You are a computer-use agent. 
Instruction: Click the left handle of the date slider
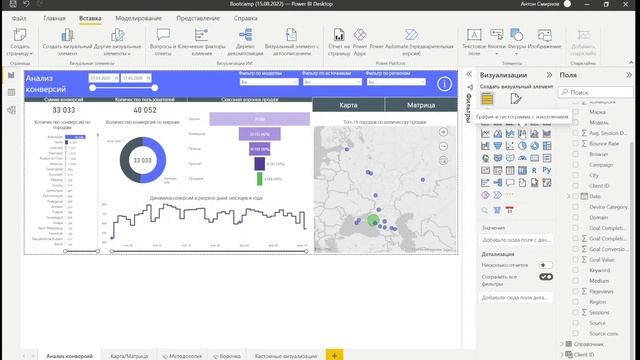[x=93, y=88]
